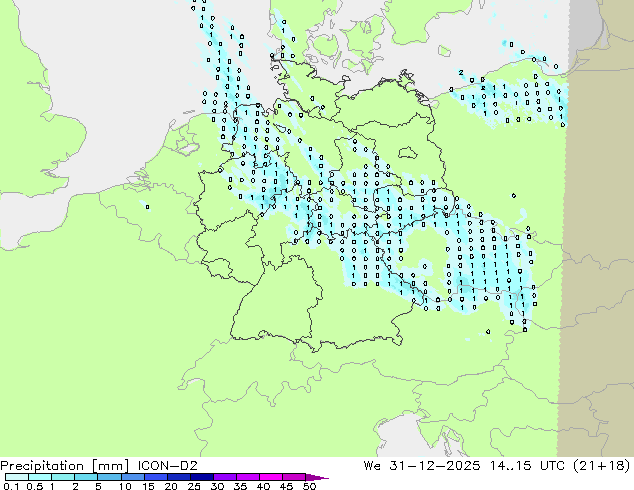Screen dimensions: 634x490
Task: Click the '45' legend scale label
Action: point(286,486)
